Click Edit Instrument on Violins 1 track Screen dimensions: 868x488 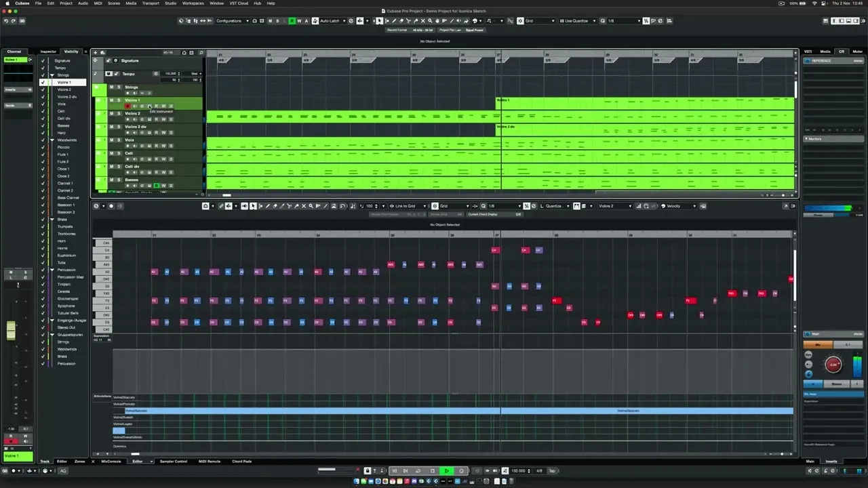coord(149,106)
